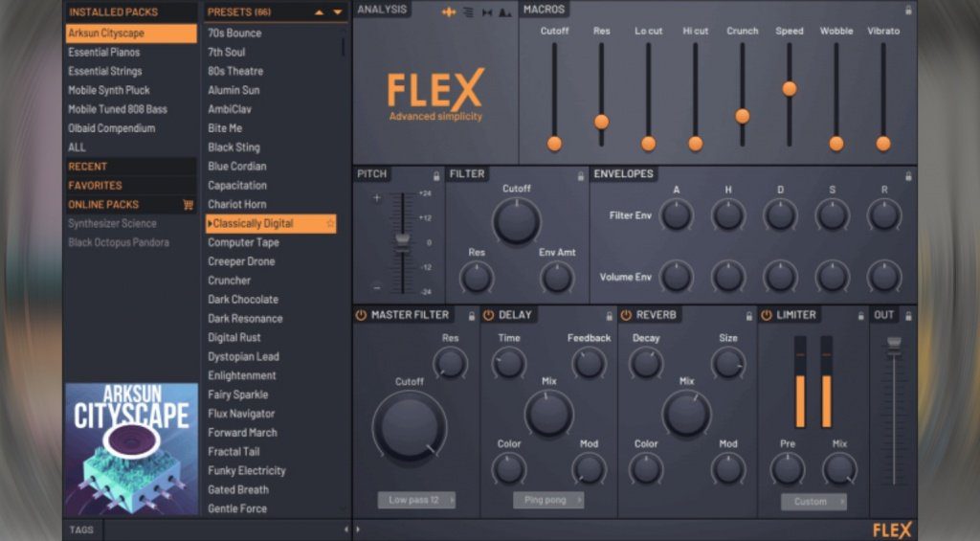The image size is (980, 541).
Task: Click the Reverb Mix knob
Action: coord(686,414)
